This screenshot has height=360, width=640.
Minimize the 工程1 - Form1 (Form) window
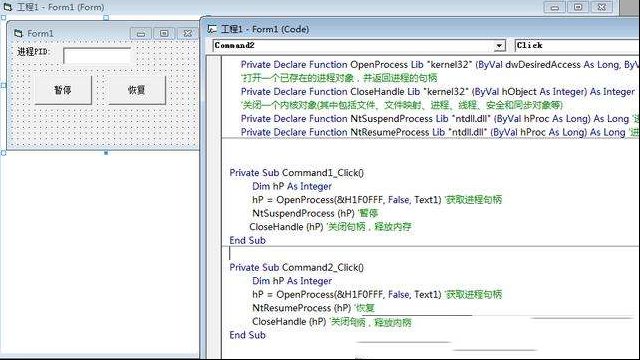pos(554,7)
